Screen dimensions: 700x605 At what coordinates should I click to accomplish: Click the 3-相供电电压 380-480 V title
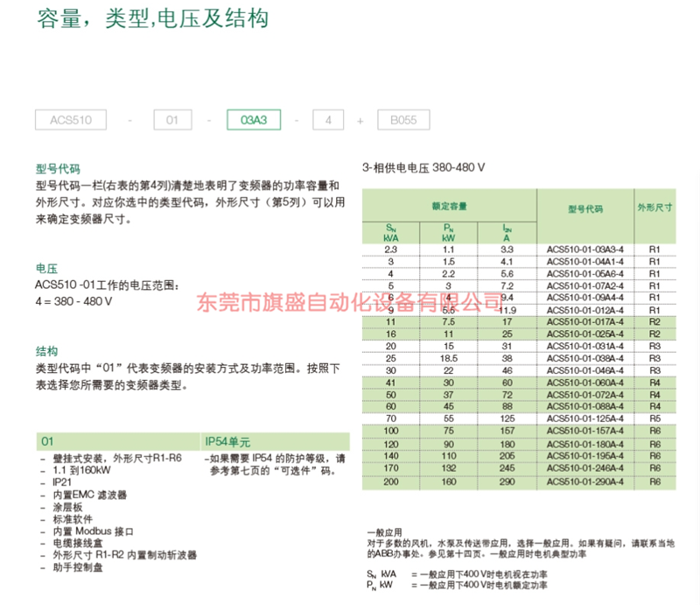pos(423,165)
